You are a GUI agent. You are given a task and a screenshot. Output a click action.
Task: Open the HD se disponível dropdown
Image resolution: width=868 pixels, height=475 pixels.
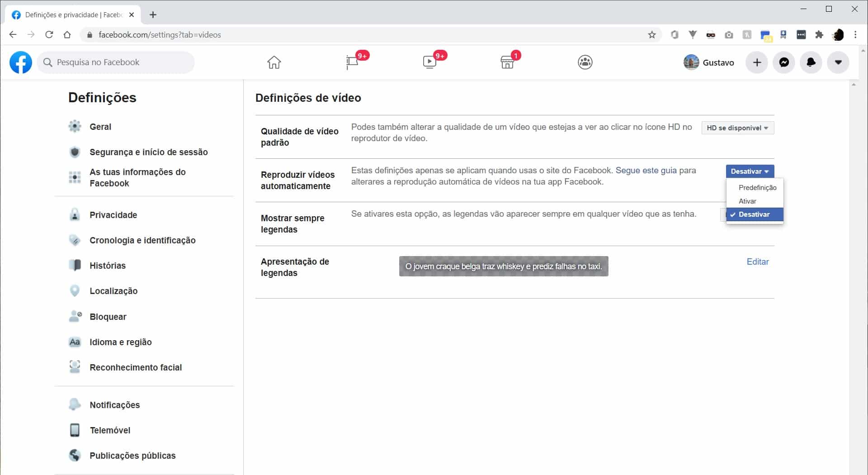738,128
